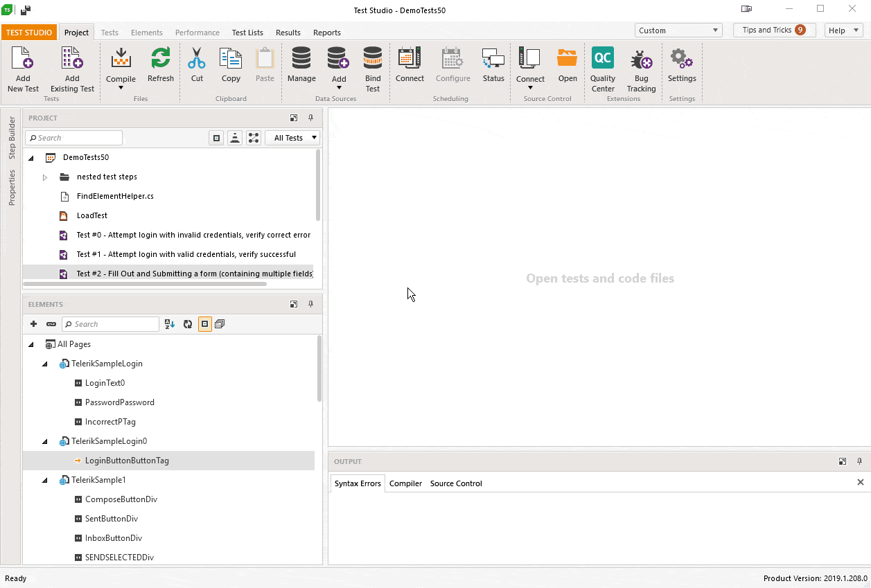Open the All Tests filter dropdown
Image resolution: width=871 pixels, height=588 pixels.
pos(292,138)
